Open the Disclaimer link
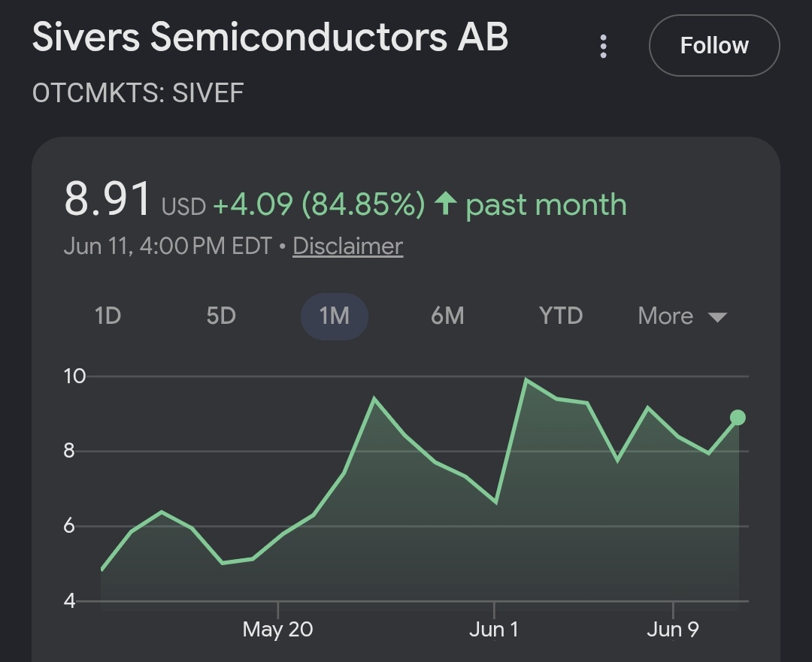 coord(347,246)
